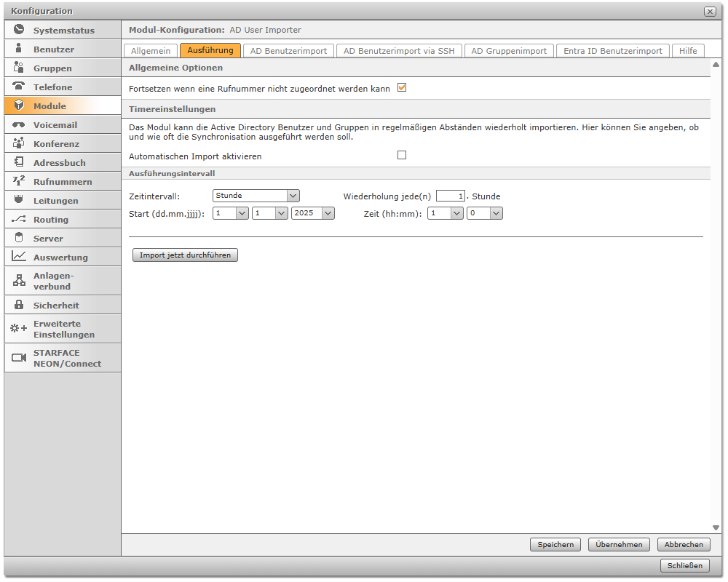Screen dimensions: 728x582
Task: Open the Entra ID Benutzerimport tab
Action: [x=612, y=51]
